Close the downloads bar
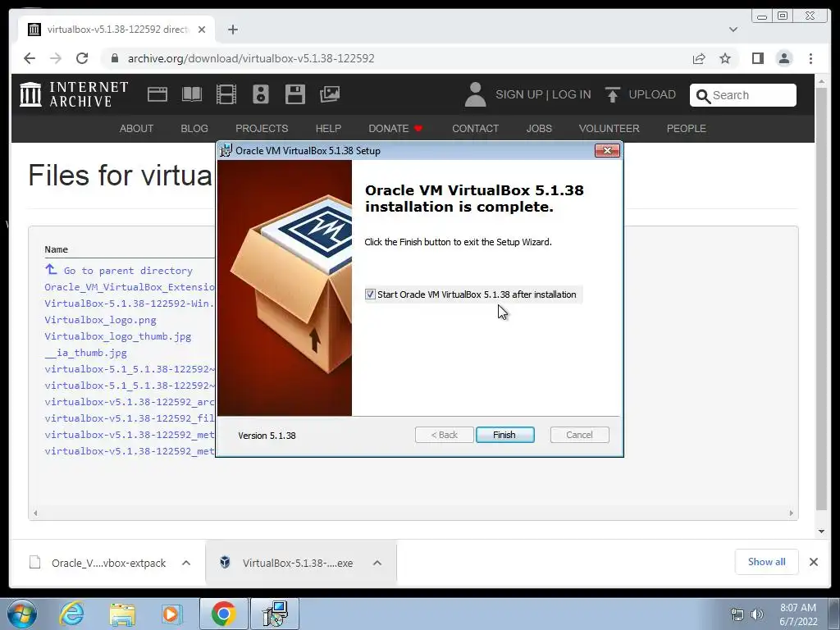Screen dimensions: 840x630 813,562
